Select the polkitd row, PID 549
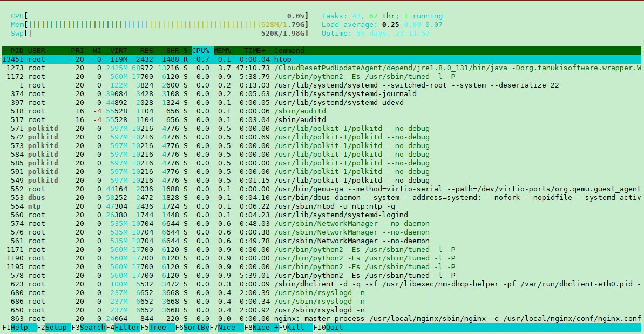Image resolution: width=644 pixels, height=334 pixels. click(x=322, y=180)
